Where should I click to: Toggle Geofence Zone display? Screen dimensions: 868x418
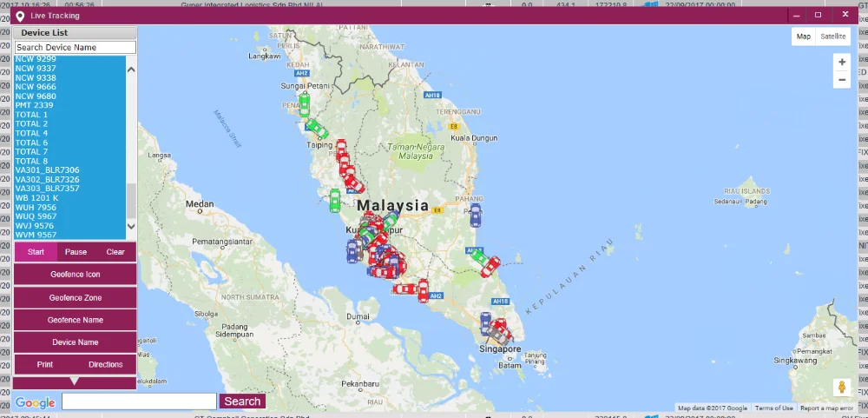[75, 298]
